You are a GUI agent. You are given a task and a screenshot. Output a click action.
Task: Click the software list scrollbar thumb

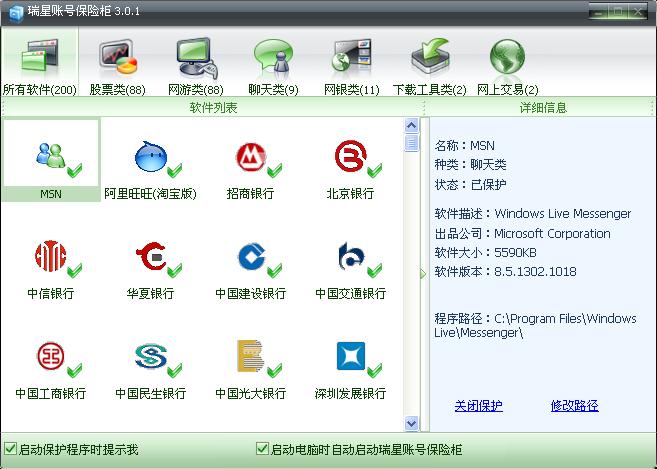[411, 143]
